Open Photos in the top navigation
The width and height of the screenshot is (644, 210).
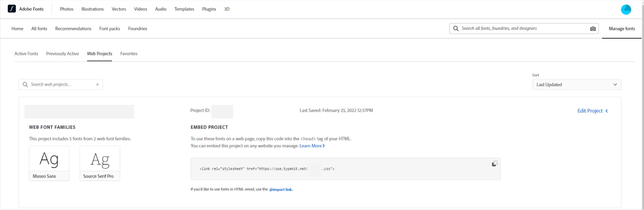67,9
